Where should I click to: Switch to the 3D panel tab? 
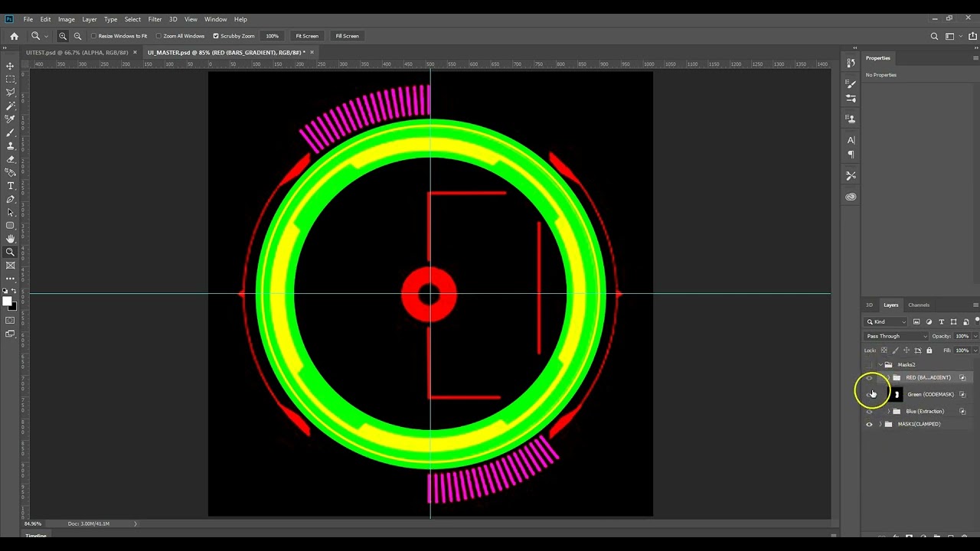pyautogui.click(x=869, y=305)
